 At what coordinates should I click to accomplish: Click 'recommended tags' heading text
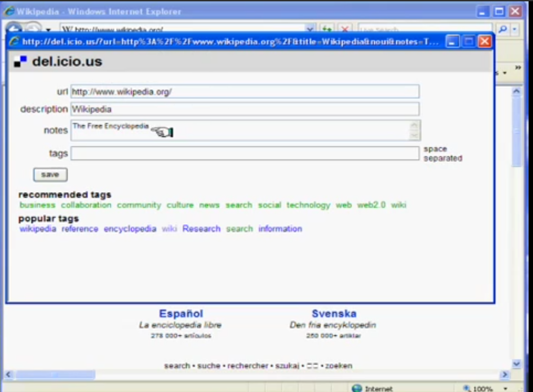(x=65, y=194)
